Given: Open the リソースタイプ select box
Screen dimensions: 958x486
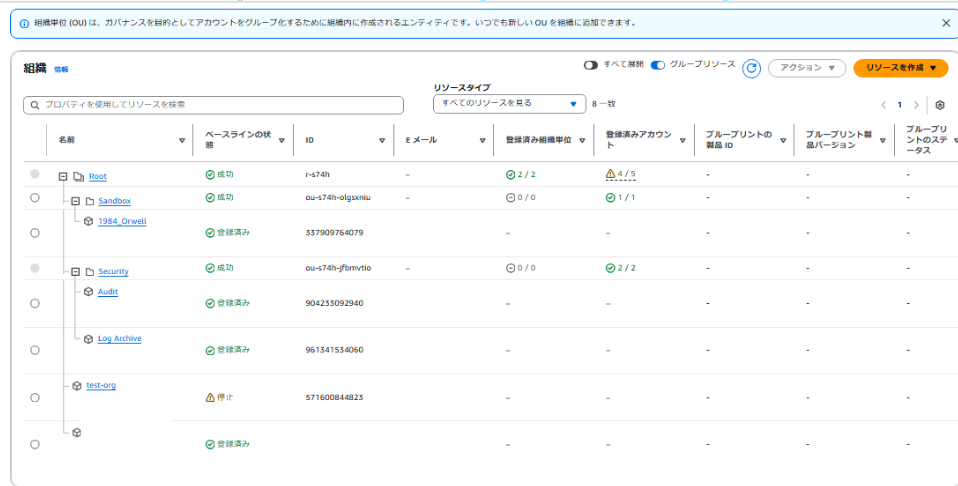Looking at the screenshot, I should (x=509, y=104).
